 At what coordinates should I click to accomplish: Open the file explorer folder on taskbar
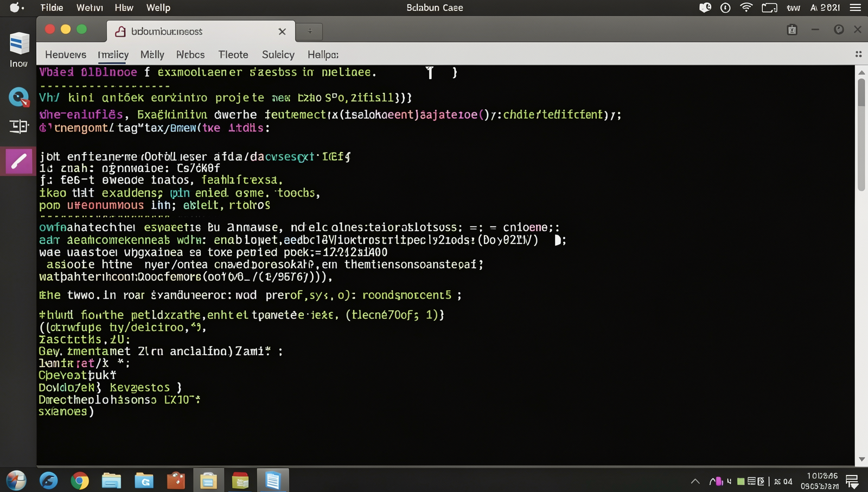111,481
